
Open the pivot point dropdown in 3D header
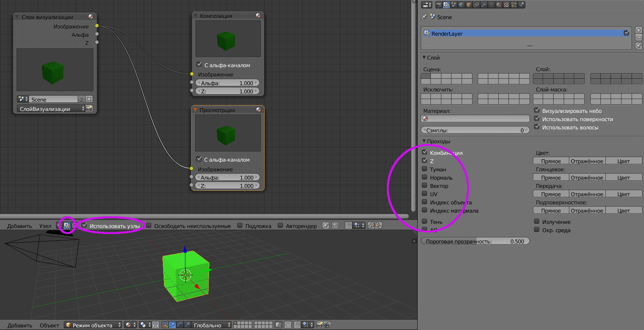click(x=145, y=325)
